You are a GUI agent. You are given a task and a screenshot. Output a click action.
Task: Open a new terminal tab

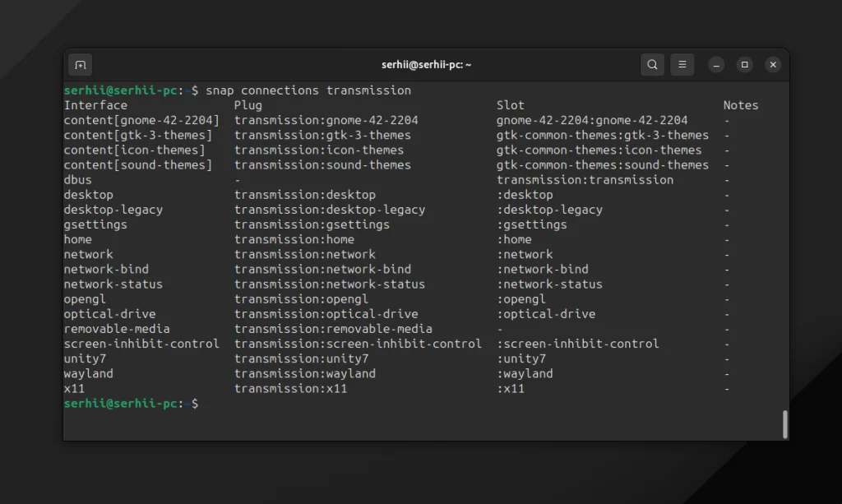(x=80, y=64)
